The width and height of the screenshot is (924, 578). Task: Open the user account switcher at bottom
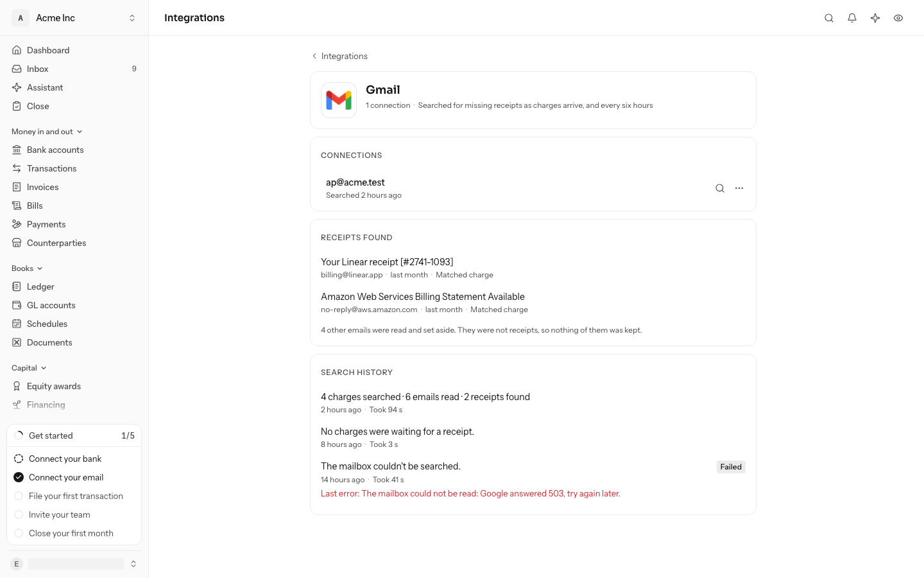(x=74, y=564)
